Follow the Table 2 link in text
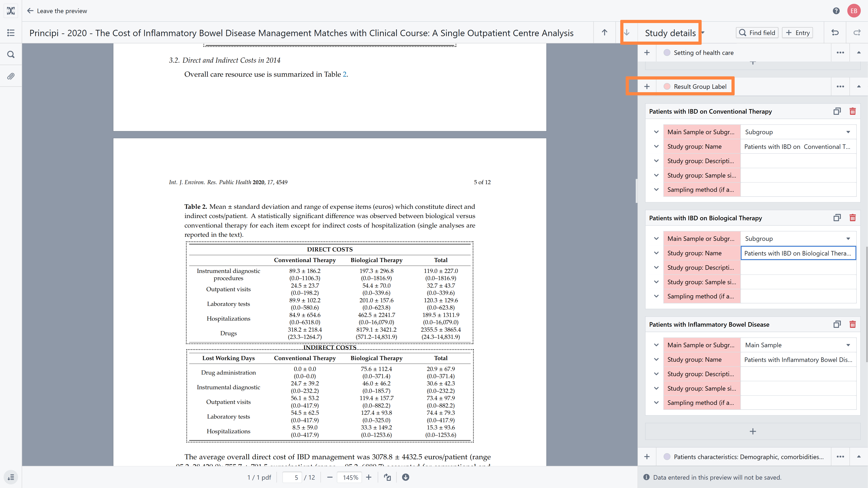Screen dimensions: 868x488 (x=345, y=74)
